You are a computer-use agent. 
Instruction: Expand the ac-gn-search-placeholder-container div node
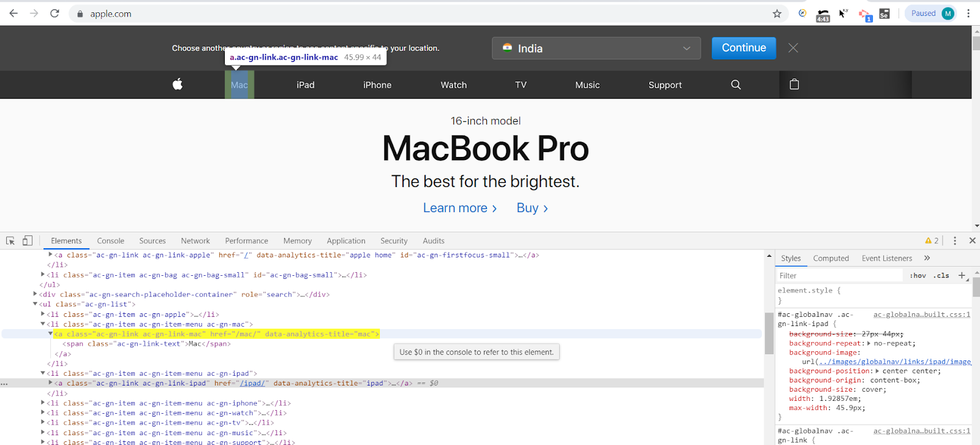point(35,294)
